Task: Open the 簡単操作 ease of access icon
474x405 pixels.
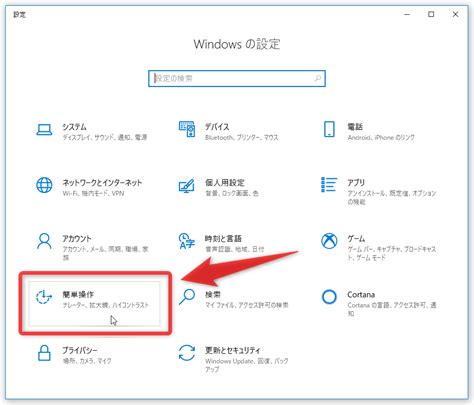Action: coord(44,297)
